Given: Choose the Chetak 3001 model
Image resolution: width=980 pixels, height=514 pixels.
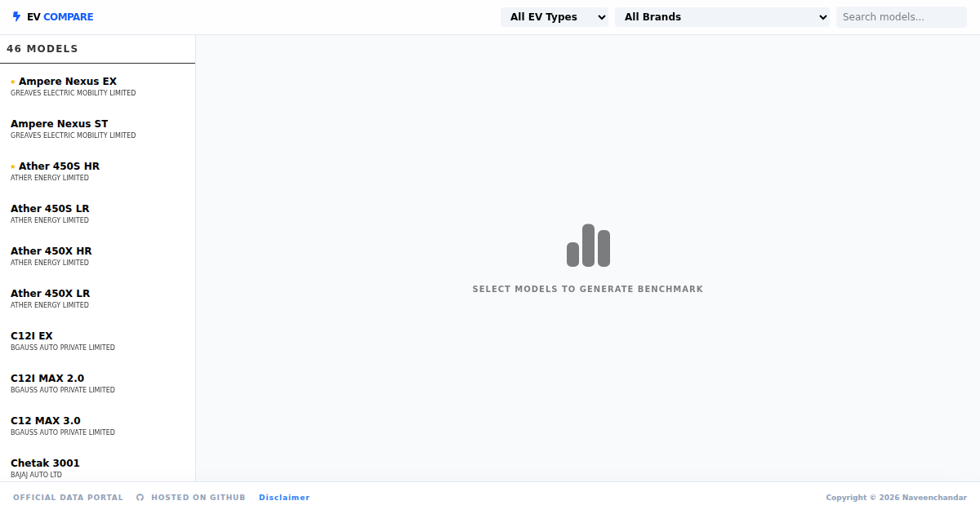Looking at the screenshot, I should (x=45, y=463).
